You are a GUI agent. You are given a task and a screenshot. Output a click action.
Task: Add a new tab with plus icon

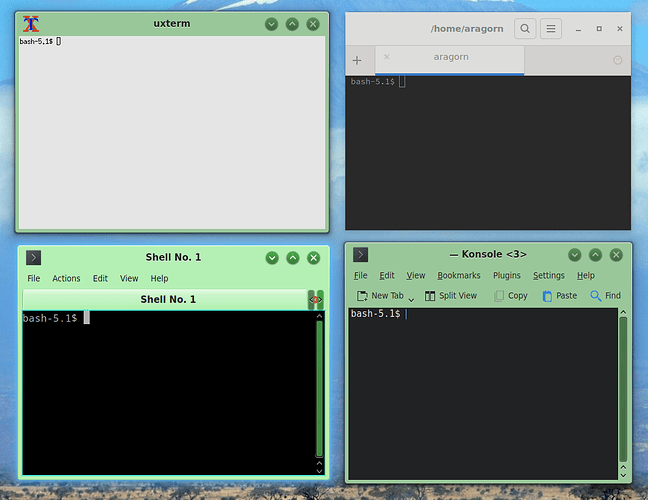(x=357, y=60)
